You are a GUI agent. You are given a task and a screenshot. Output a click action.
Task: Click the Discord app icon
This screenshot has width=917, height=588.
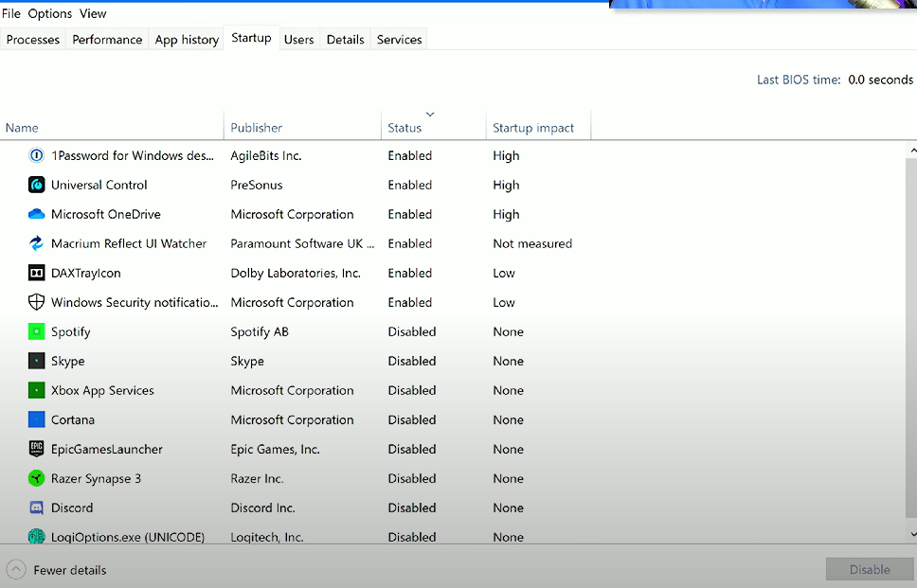(x=36, y=508)
